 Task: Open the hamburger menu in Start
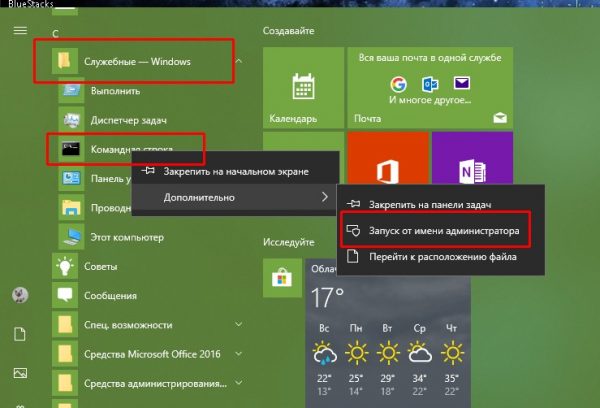click(x=20, y=30)
